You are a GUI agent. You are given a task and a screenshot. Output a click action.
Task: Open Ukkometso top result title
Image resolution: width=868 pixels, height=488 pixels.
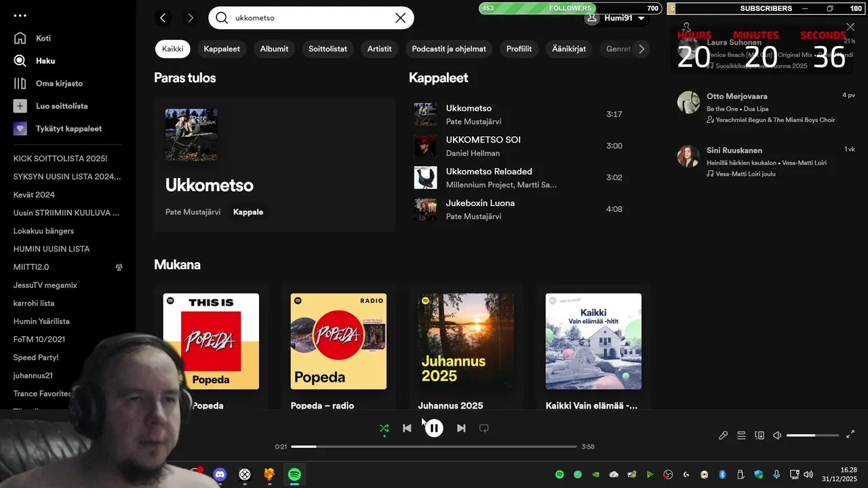[x=209, y=185]
